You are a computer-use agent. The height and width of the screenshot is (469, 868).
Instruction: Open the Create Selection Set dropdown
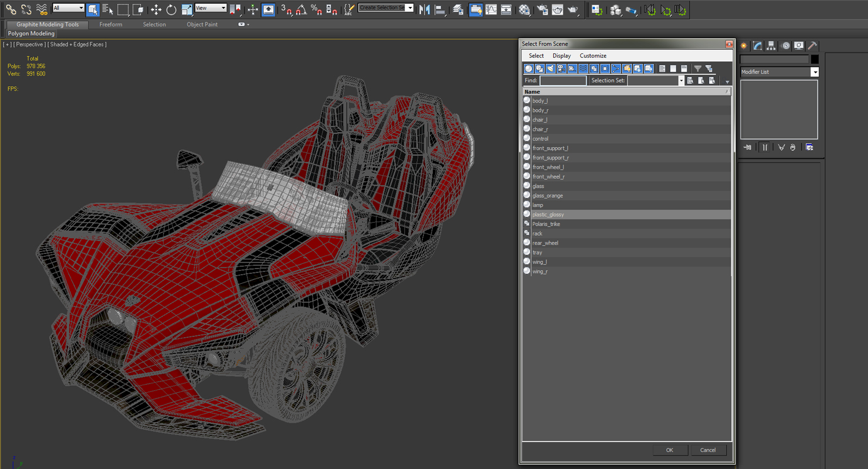point(386,8)
